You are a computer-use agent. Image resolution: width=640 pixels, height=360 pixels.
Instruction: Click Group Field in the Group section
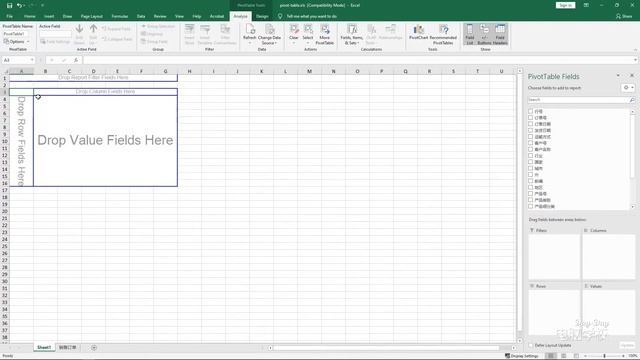pyautogui.click(x=154, y=41)
